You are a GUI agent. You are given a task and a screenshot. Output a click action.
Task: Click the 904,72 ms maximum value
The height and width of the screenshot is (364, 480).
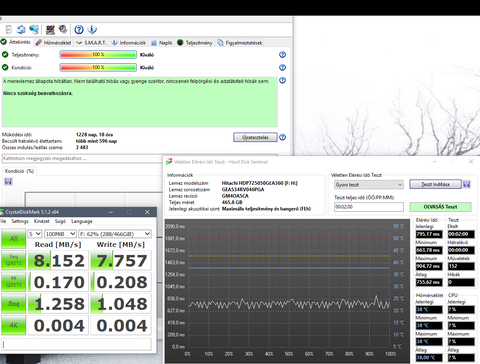[x=429, y=266]
